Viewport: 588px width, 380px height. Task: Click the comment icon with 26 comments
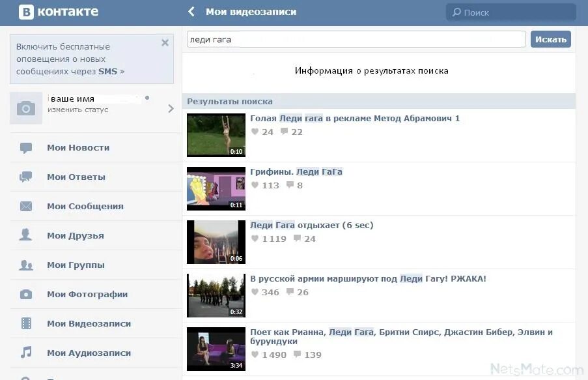(290, 291)
